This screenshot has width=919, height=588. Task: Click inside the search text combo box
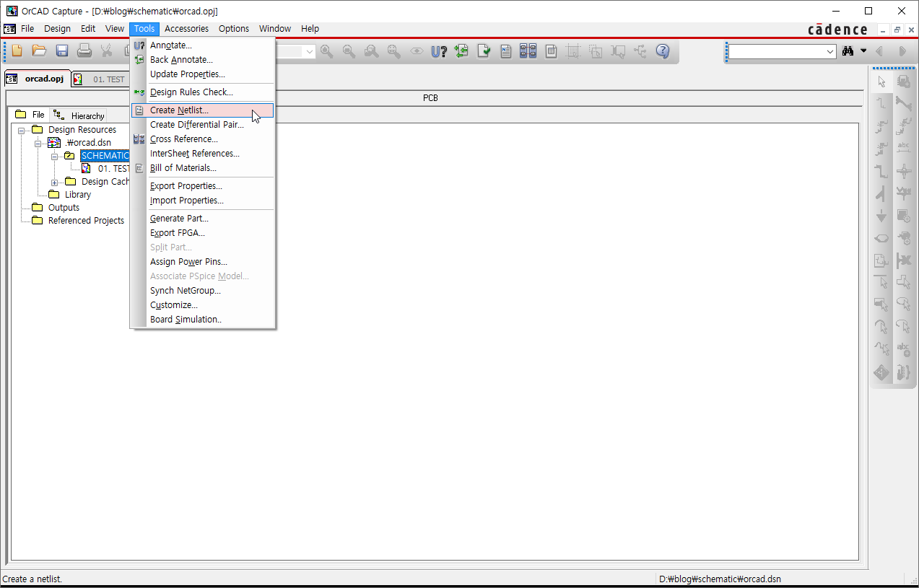point(776,52)
